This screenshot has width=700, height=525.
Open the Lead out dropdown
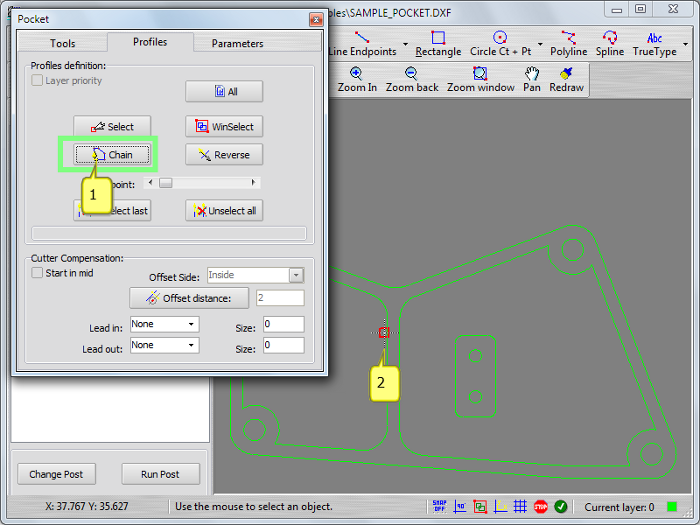click(164, 345)
